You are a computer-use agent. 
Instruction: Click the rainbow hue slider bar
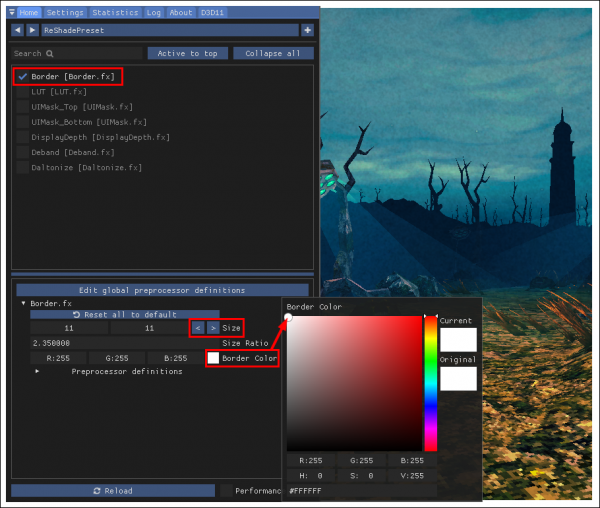pyautogui.click(x=431, y=384)
